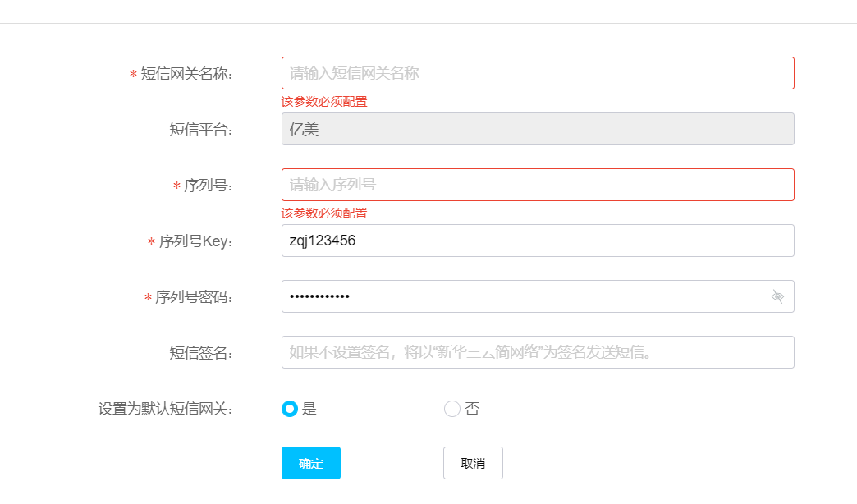The width and height of the screenshot is (857, 504).
Task: Focus the 短信签名 signature input field
Action: [538, 352]
